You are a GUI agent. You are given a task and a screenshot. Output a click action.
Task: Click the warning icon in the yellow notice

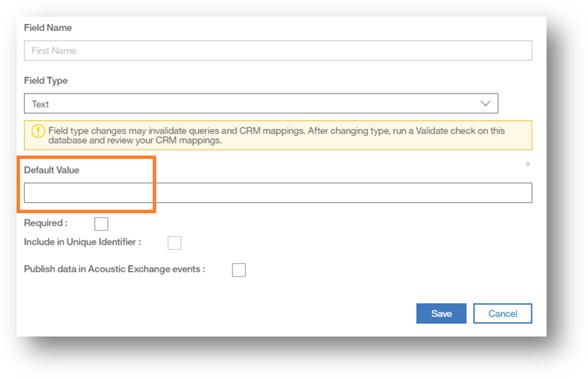pyautogui.click(x=38, y=131)
